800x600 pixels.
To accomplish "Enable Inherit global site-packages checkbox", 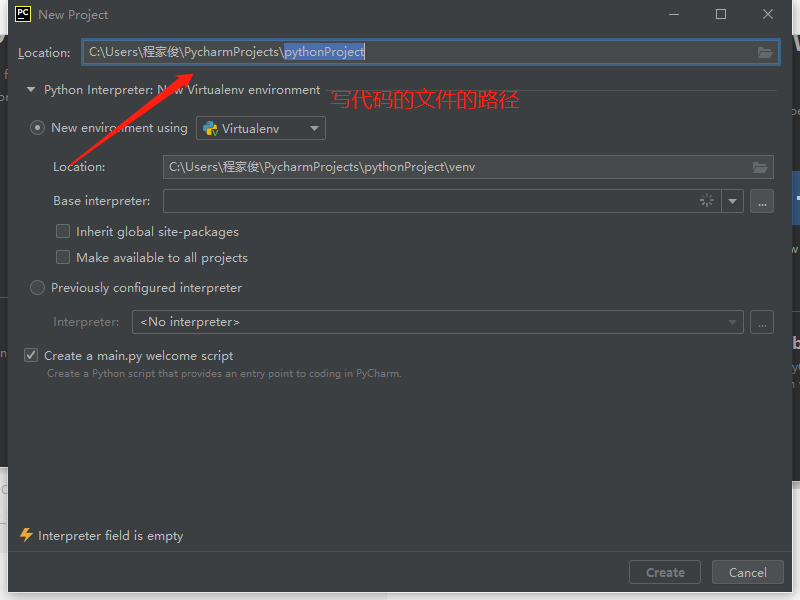I will (x=63, y=231).
